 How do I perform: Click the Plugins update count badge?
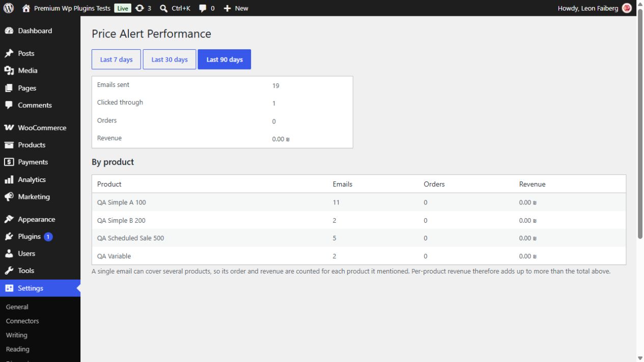[x=48, y=236]
